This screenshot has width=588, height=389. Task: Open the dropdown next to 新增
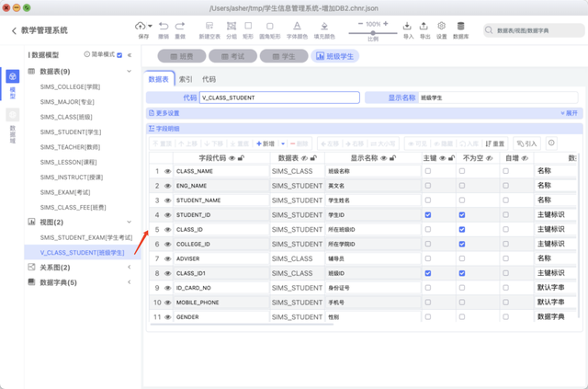(283, 143)
